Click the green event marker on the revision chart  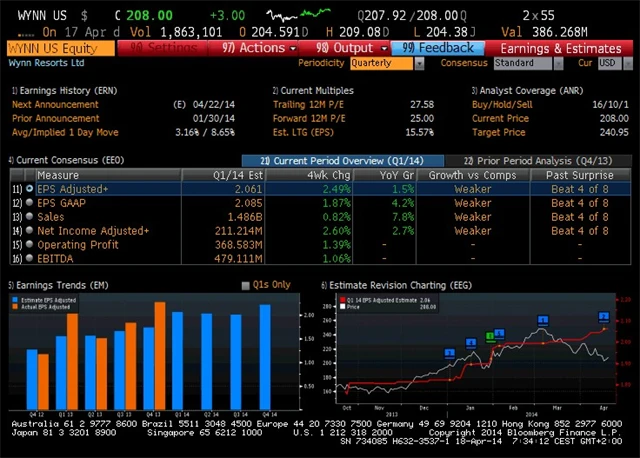490,336
